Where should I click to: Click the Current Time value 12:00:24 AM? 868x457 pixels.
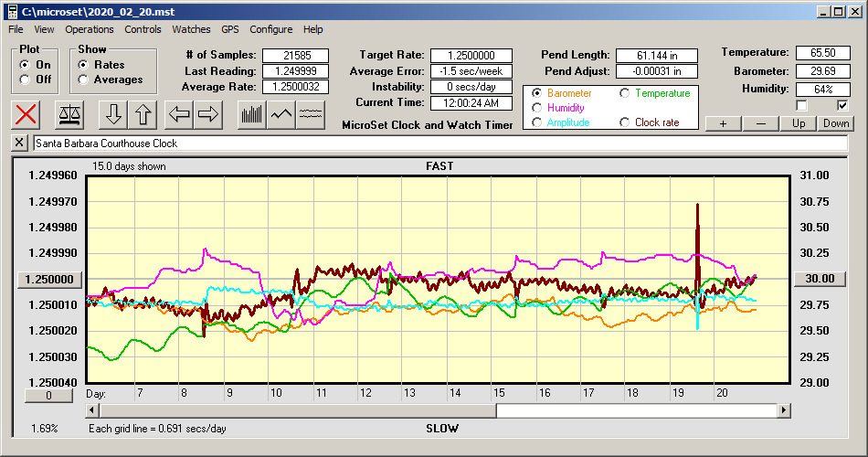[x=471, y=102]
